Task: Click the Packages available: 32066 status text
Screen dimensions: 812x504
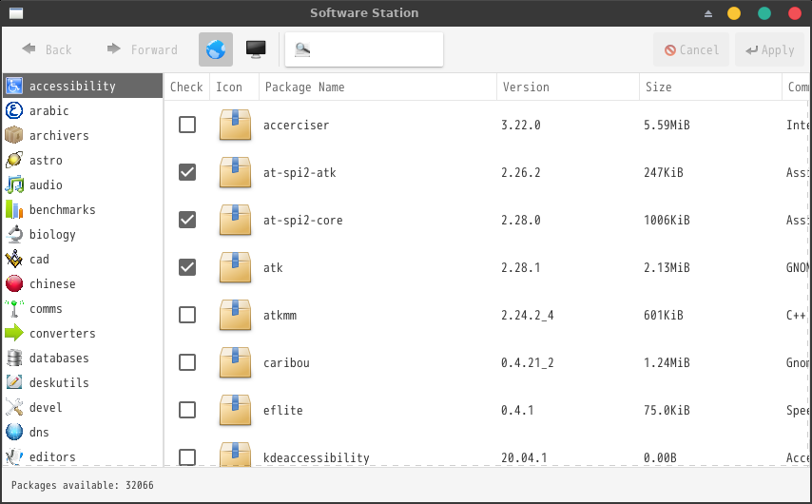Action: 83,485
